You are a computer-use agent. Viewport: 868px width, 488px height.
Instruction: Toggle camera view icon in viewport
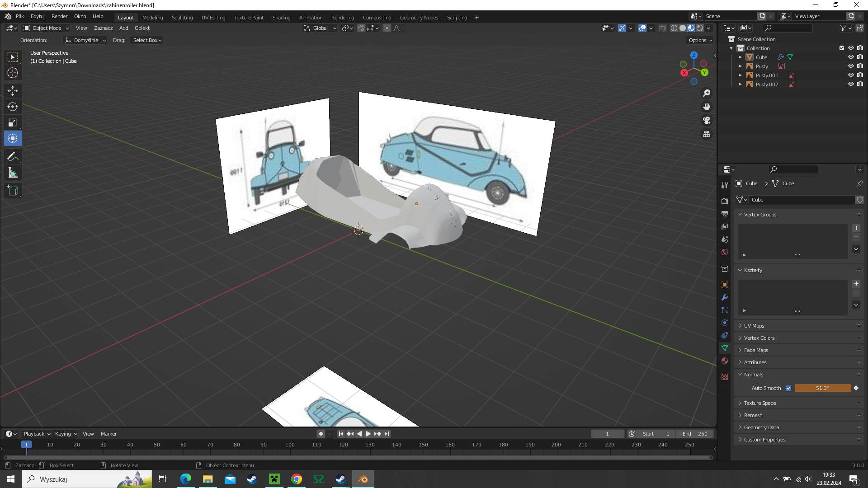pyautogui.click(x=707, y=120)
